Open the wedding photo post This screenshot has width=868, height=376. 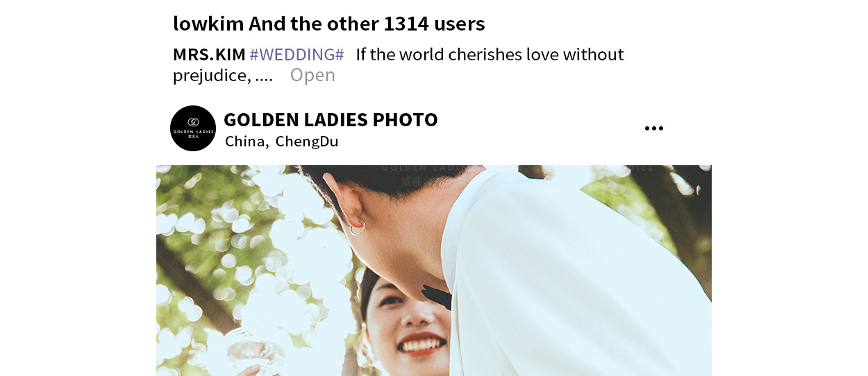(434, 271)
